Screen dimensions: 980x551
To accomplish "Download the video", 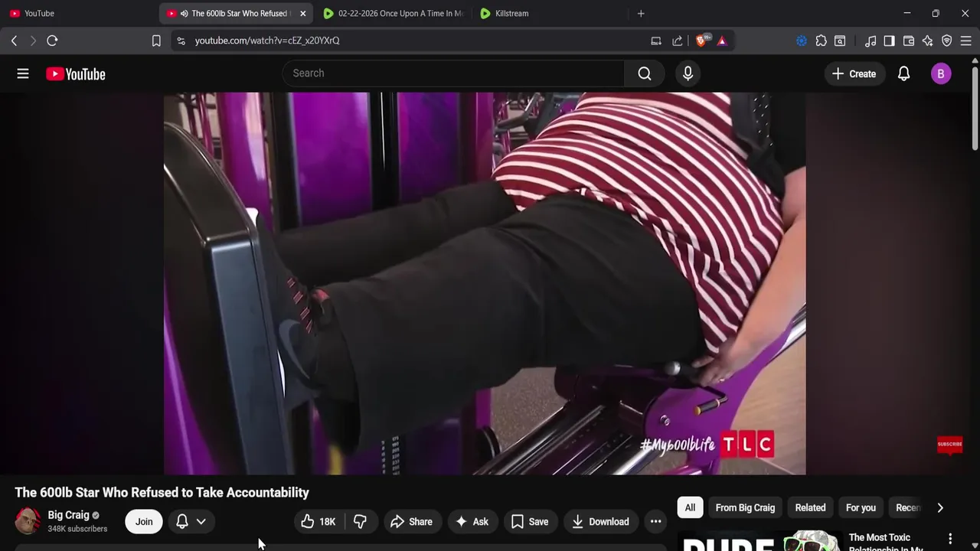I will (601, 521).
